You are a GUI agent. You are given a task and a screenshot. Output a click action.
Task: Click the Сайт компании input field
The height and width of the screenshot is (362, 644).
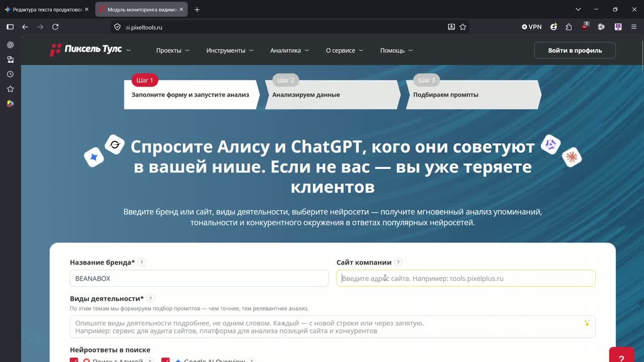coord(466,279)
